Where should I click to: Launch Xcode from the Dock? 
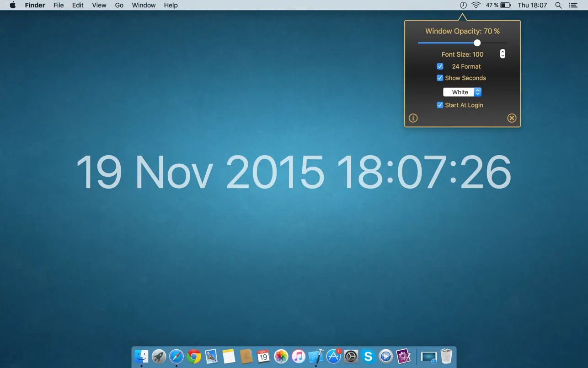tap(315, 356)
